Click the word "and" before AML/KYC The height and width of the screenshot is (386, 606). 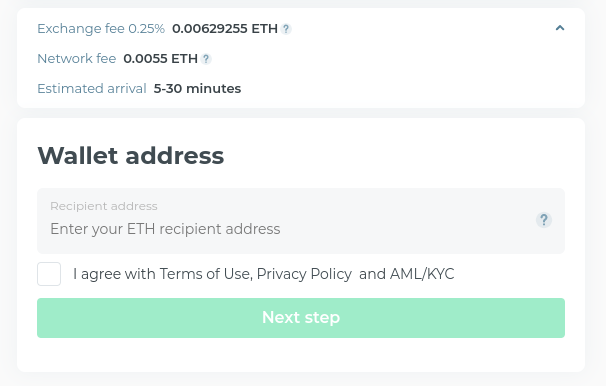pos(372,274)
